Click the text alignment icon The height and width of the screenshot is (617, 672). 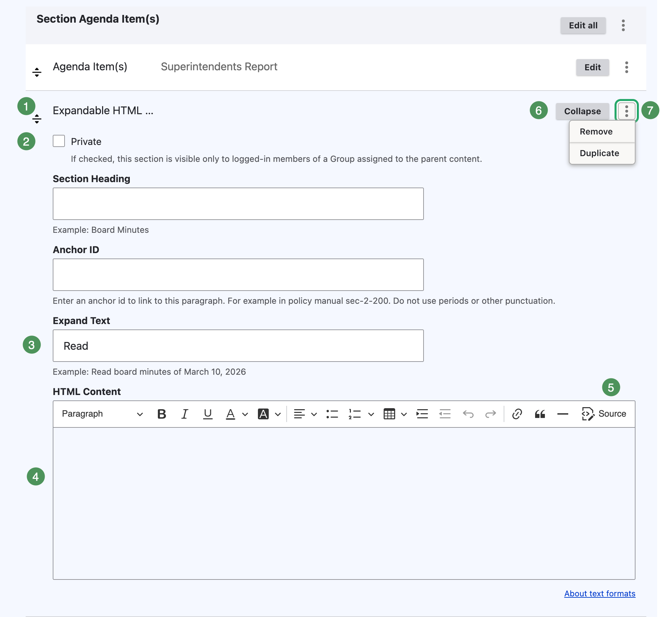coord(299,414)
